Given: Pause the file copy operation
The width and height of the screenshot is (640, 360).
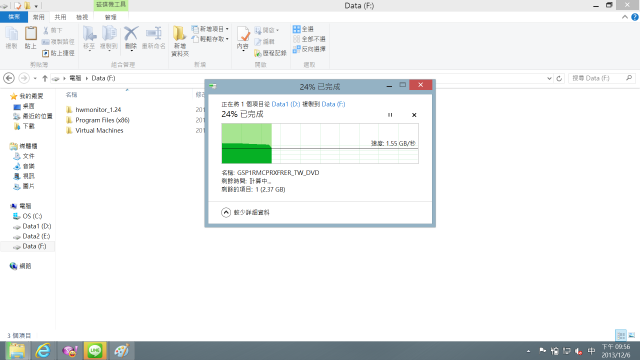Looking at the screenshot, I should [x=390, y=115].
